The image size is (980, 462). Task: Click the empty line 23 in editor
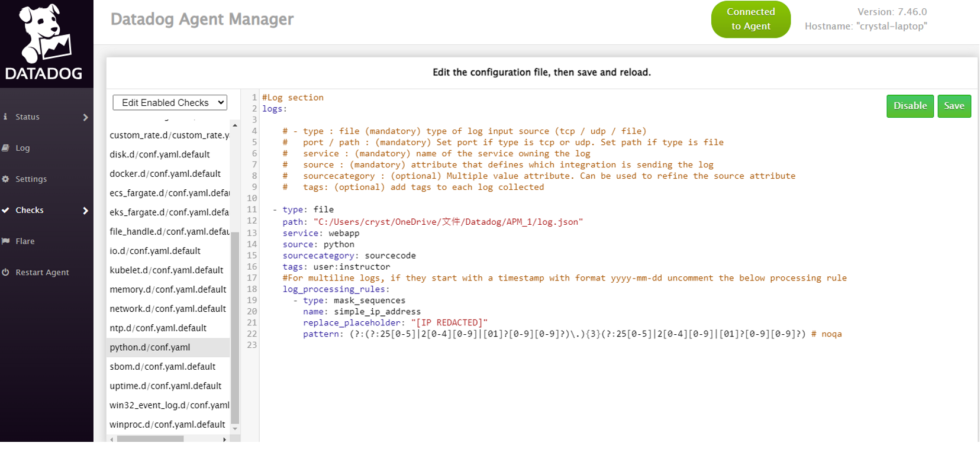pyautogui.click(x=500, y=344)
